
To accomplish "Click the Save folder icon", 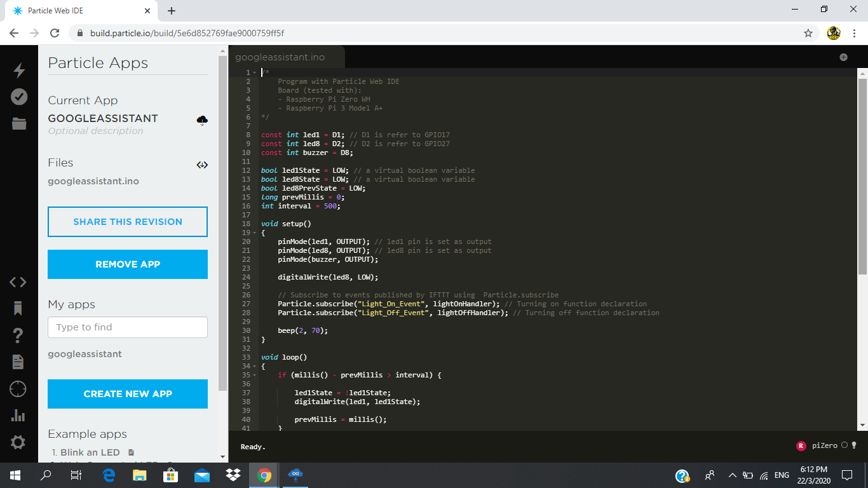I will (x=19, y=123).
